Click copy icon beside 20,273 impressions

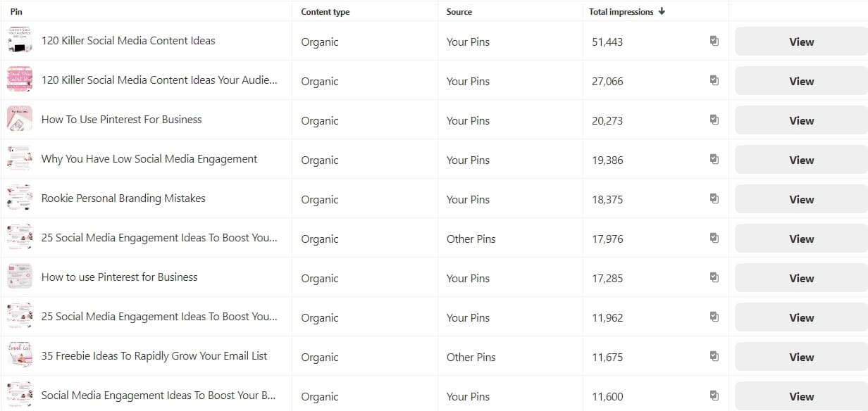(x=714, y=120)
